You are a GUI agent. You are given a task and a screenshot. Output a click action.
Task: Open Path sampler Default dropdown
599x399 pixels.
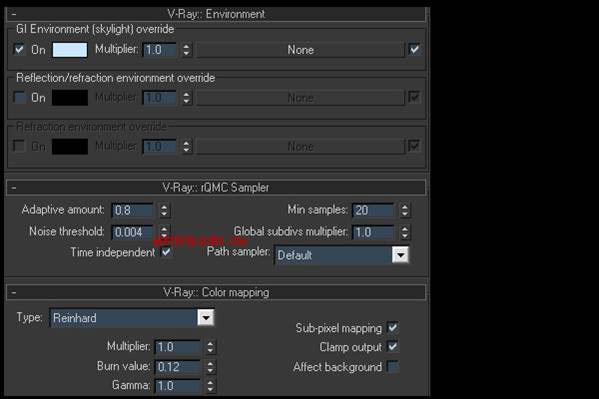[x=342, y=255]
